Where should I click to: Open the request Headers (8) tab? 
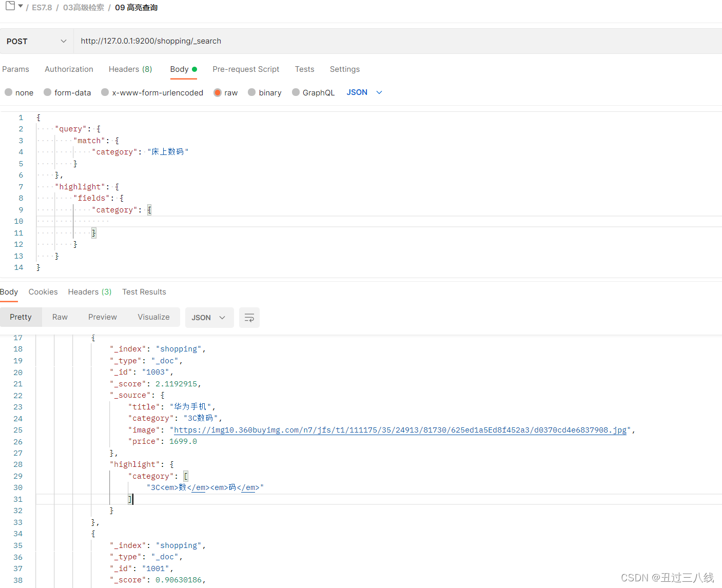coord(130,69)
